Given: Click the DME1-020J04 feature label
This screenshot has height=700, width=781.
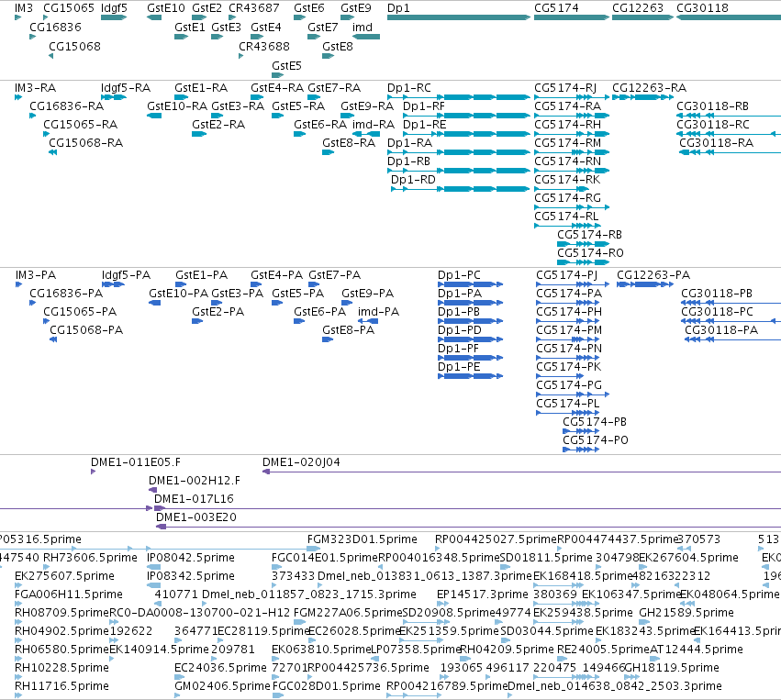Looking at the screenshot, I should pyautogui.click(x=301, y=462).
